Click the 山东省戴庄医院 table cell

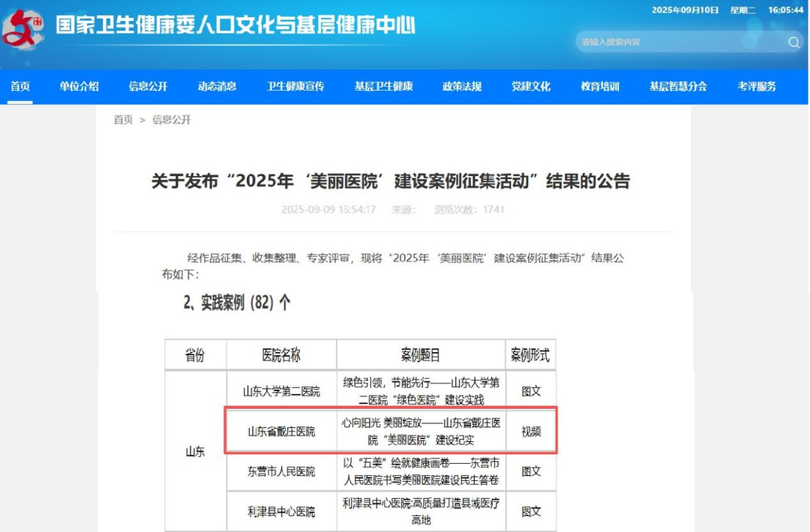(x=281, y=432)
